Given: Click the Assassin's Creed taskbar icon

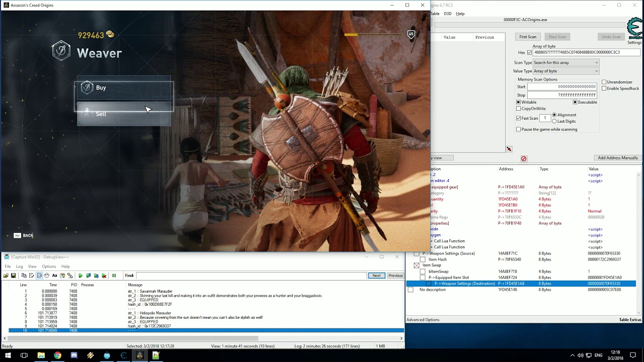Looking at the screenshot, I should coord(139,355).
